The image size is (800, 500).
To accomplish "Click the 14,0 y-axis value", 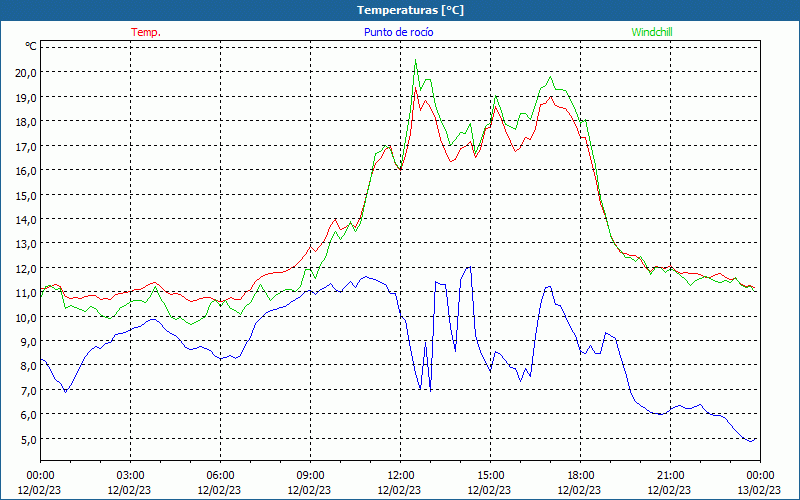I will (x=26, y=219).
